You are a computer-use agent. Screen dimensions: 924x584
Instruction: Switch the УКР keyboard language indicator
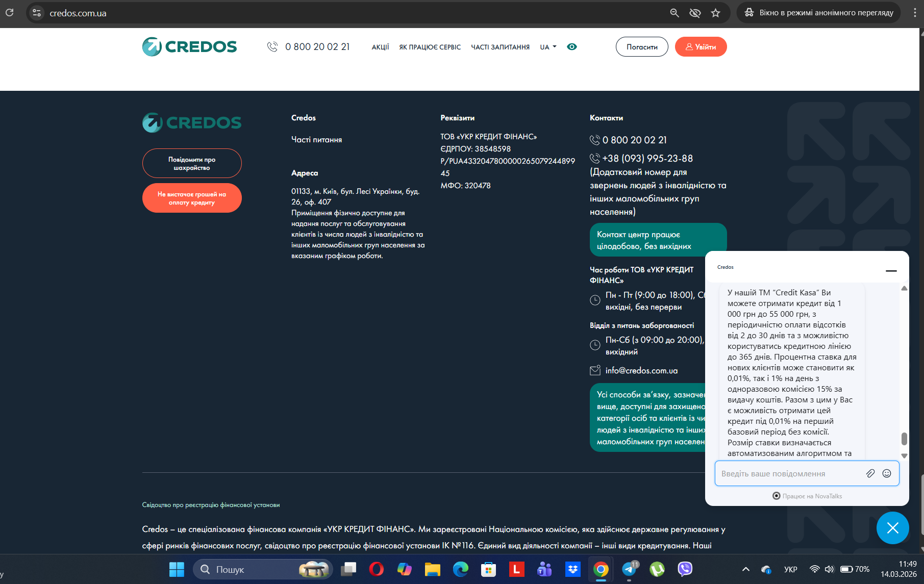point(791,569)
